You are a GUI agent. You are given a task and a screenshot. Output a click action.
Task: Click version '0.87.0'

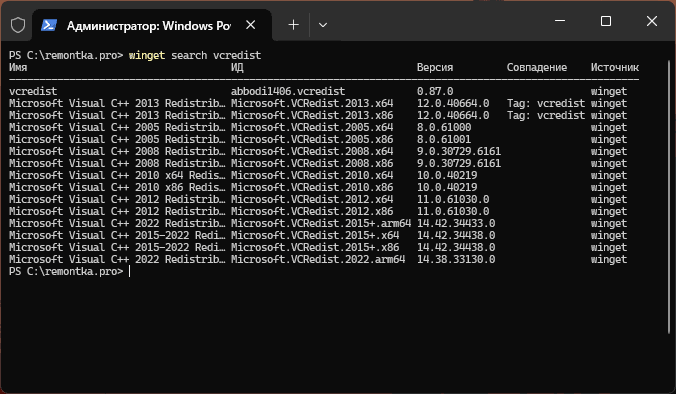435,91
